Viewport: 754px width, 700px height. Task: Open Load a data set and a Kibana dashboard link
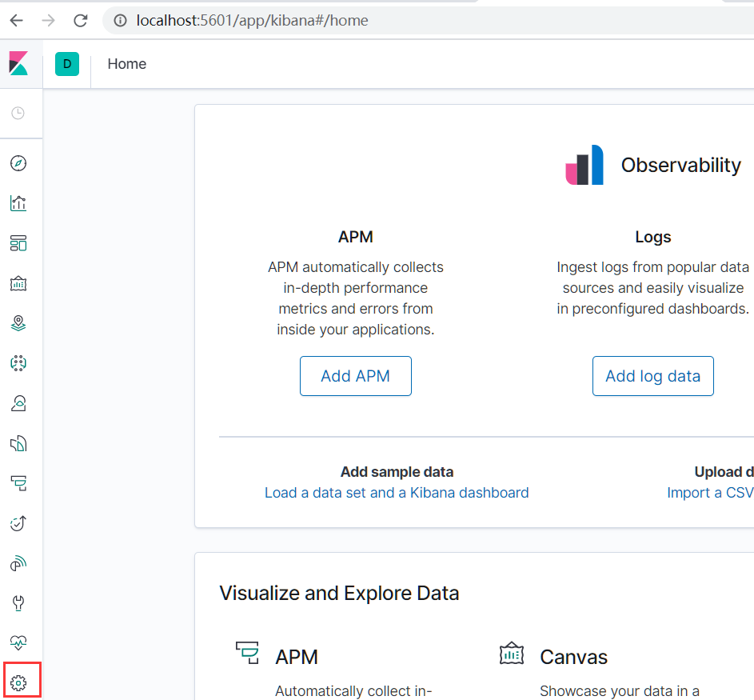point(397,493)
